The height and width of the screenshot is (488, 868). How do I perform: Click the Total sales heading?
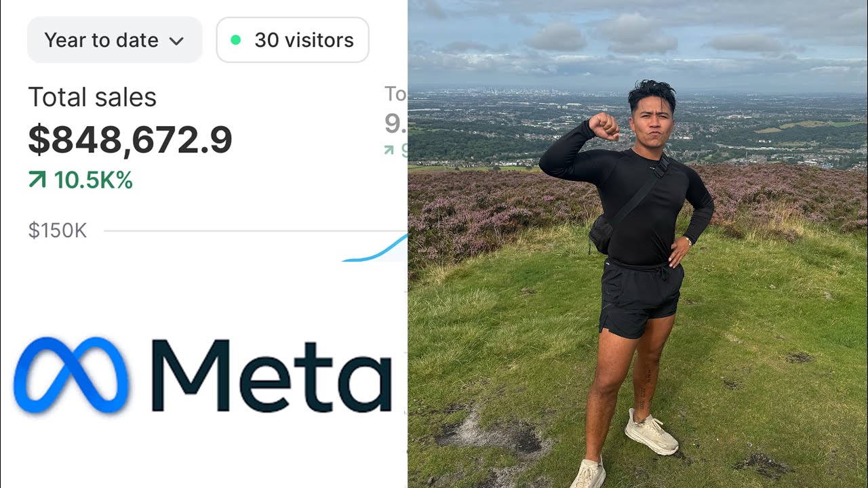92,98
